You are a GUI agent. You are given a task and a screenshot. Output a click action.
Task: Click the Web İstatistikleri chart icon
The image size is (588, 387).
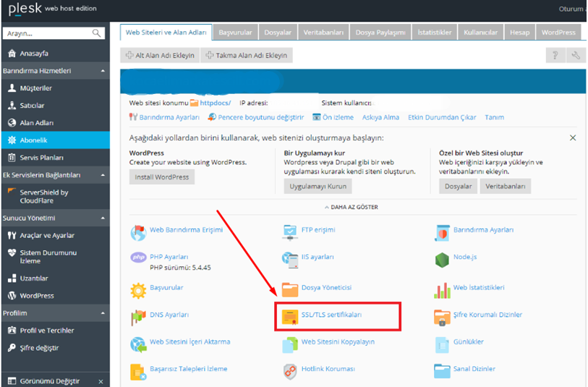tap(443, 289)
